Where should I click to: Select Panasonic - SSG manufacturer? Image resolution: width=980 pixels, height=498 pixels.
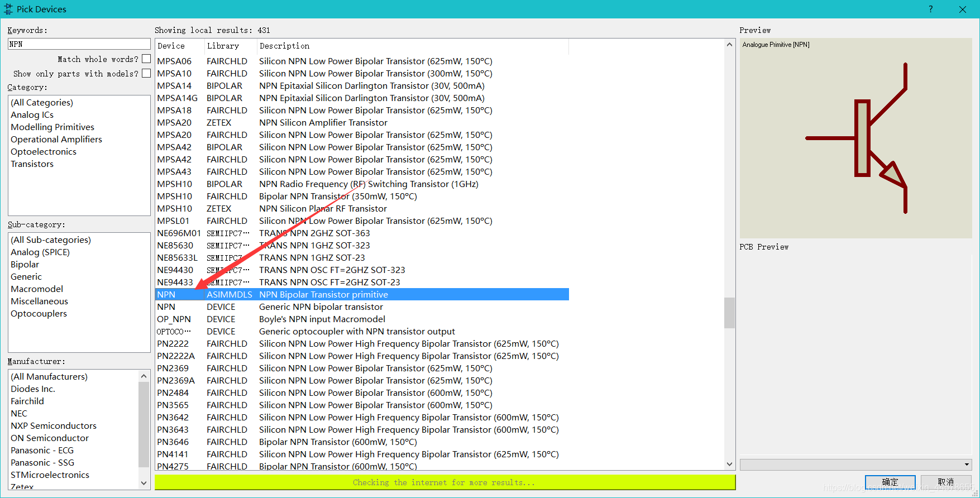(x=42, y=462)
